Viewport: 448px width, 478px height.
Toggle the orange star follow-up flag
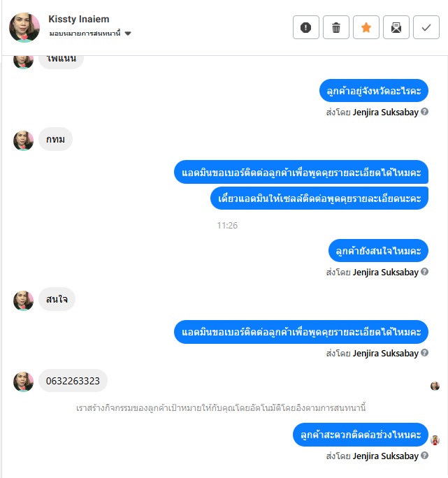click(366, 27)
